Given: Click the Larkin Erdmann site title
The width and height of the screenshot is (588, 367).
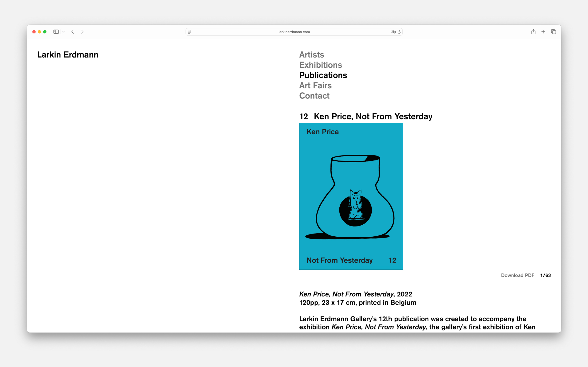Looking at the screenshot, I should click(68, 55).
